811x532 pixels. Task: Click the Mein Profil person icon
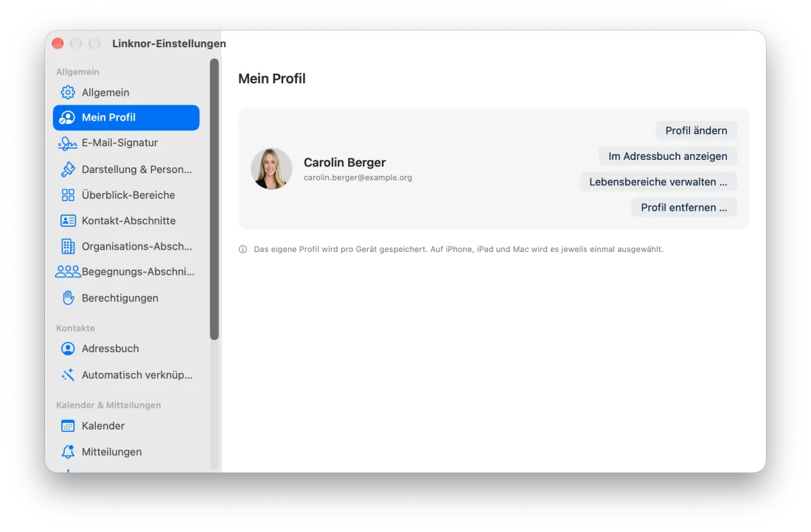coord(67,118)
